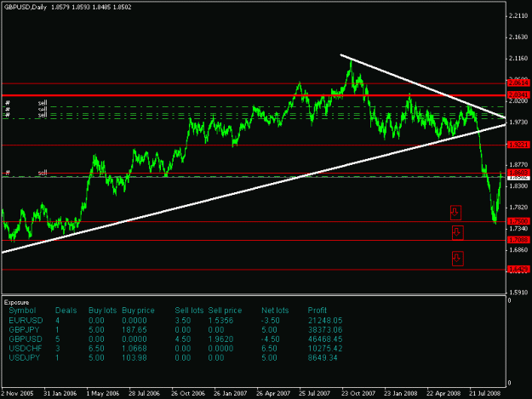Click the EURUSD net lots value -3.50
The width and height of the screenshot is (532, 399).
click(271, 321)
